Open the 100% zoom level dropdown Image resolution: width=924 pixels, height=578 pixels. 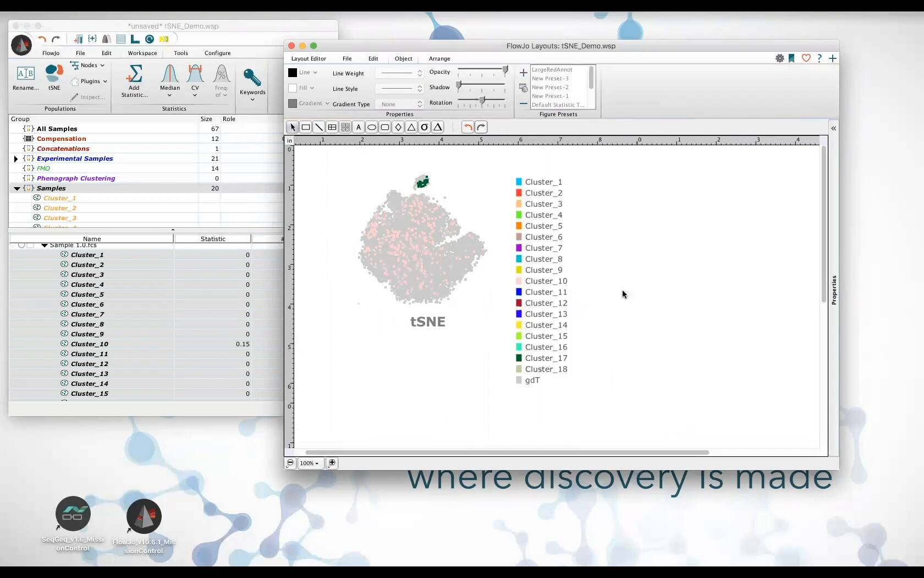[310, 464]
